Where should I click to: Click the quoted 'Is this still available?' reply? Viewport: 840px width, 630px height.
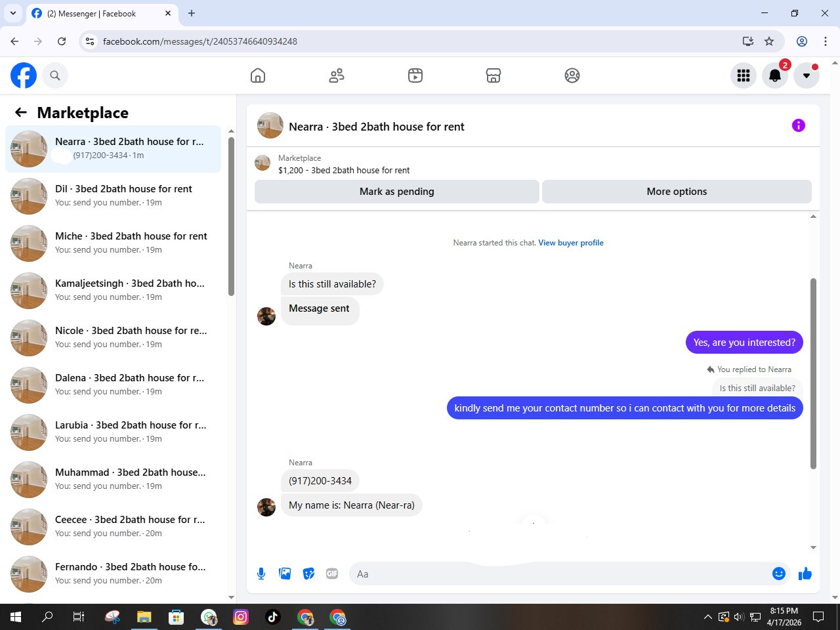757,388
